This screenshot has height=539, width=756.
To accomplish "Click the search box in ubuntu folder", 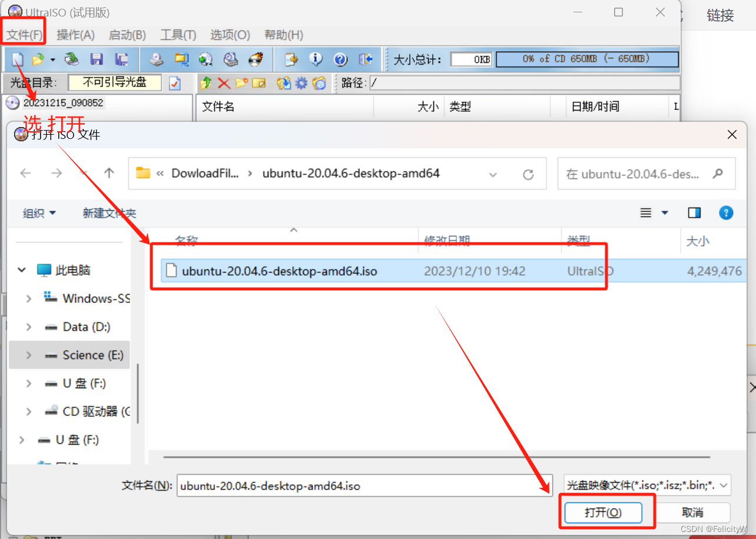I will (646, 174).
